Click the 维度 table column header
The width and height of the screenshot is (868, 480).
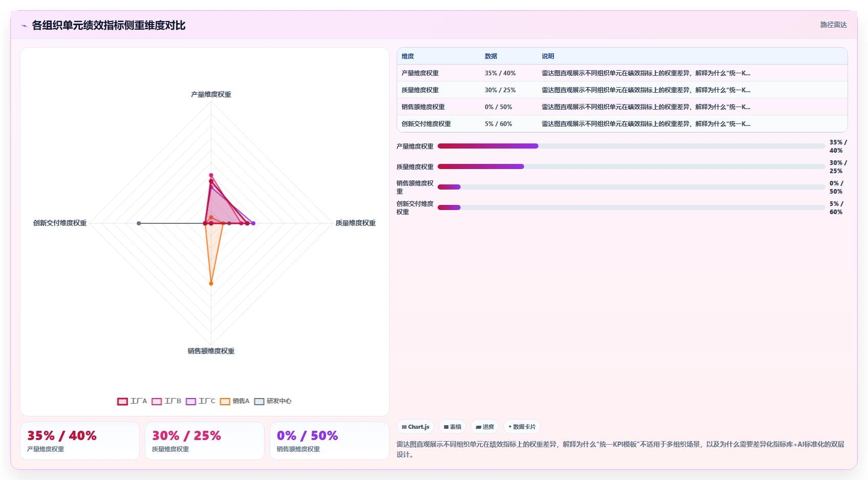point(408,56)
